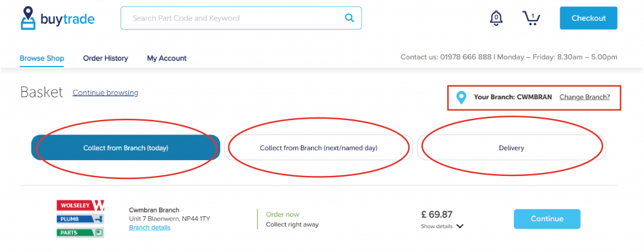
Task: Click the Wolseley brand logo
Action: point(80,205)
